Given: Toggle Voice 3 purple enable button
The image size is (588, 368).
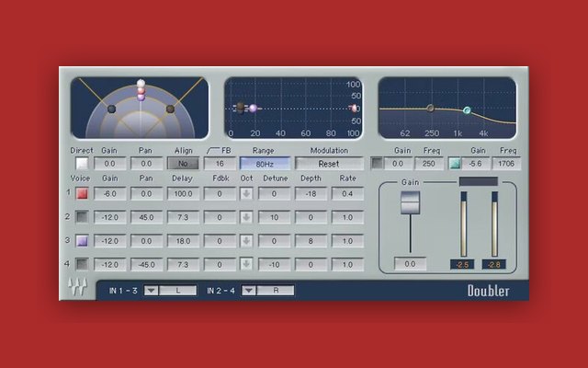Looking at the screenshot, I should [82, 241].
